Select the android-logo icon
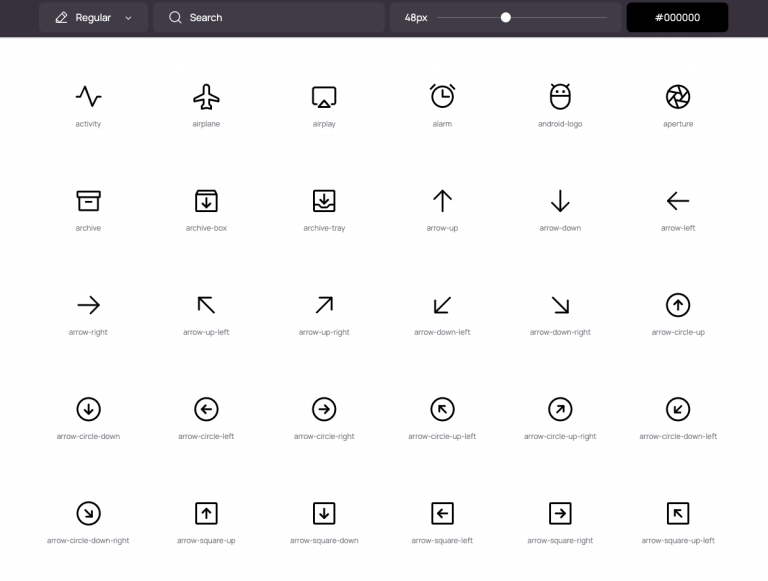The image size is (768, 581). [x=560, y=96]
